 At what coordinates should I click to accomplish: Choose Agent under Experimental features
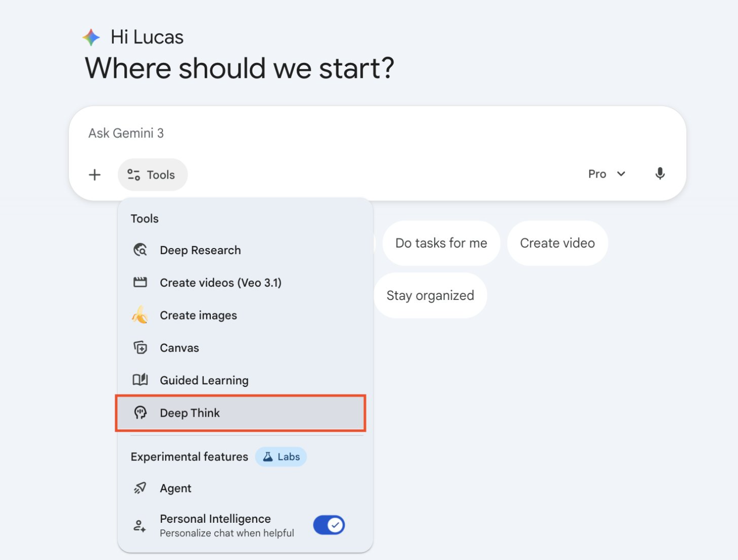click(176, 488)
